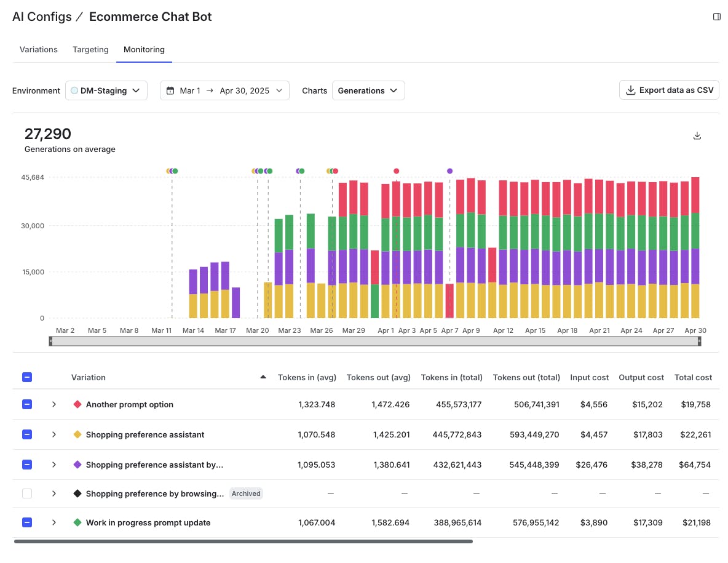Click the Another prompt option variation name
Viewport: 728px width, 563px height.
pyautogui.click(x=130, y=404)
